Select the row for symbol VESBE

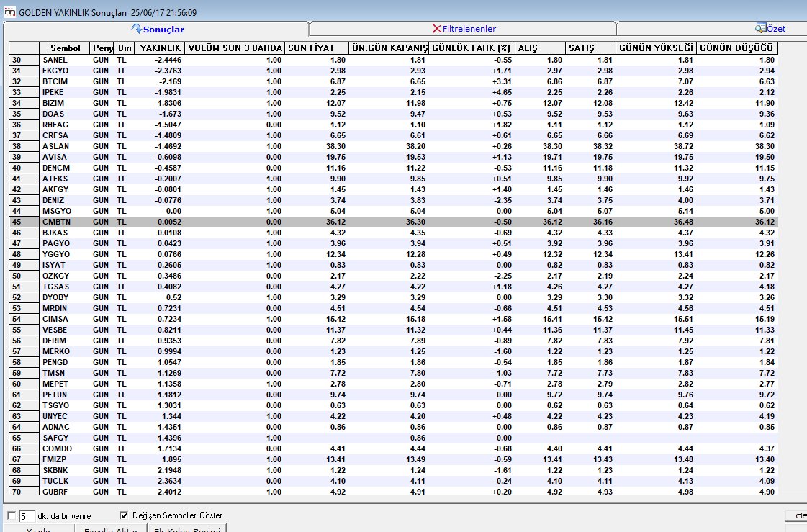393,330
